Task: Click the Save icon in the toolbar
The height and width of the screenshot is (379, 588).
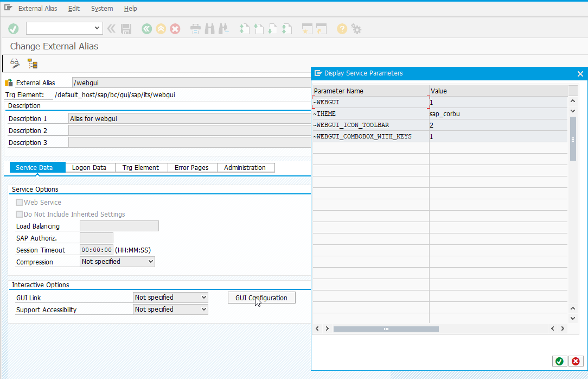Action: 126,29
